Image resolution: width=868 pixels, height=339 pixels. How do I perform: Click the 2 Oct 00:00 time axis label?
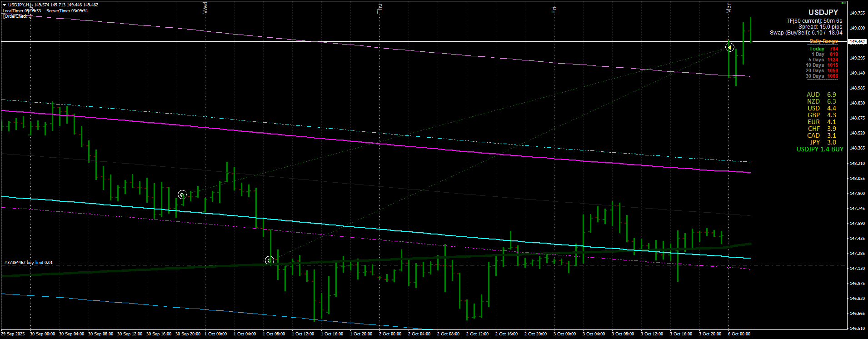click(390, 334)
